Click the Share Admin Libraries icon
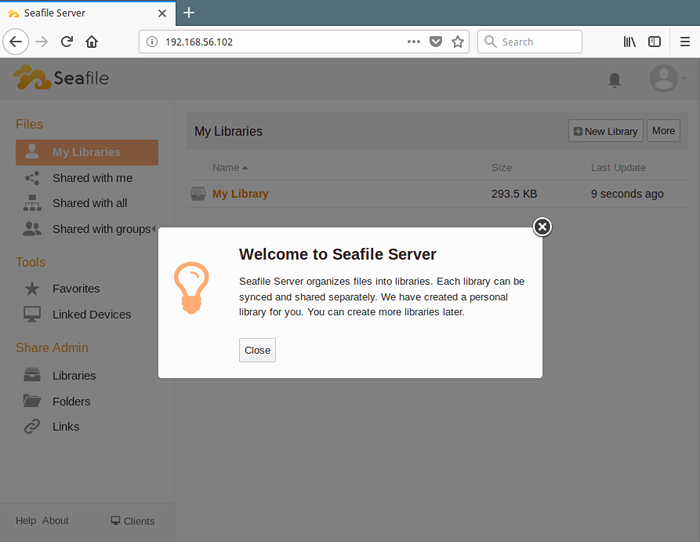 point(32,376)
